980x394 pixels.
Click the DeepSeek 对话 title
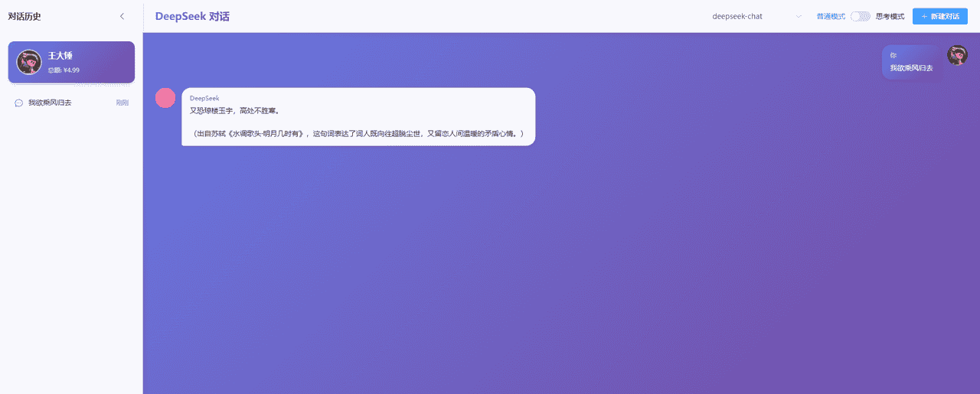(x=192, y=16)
